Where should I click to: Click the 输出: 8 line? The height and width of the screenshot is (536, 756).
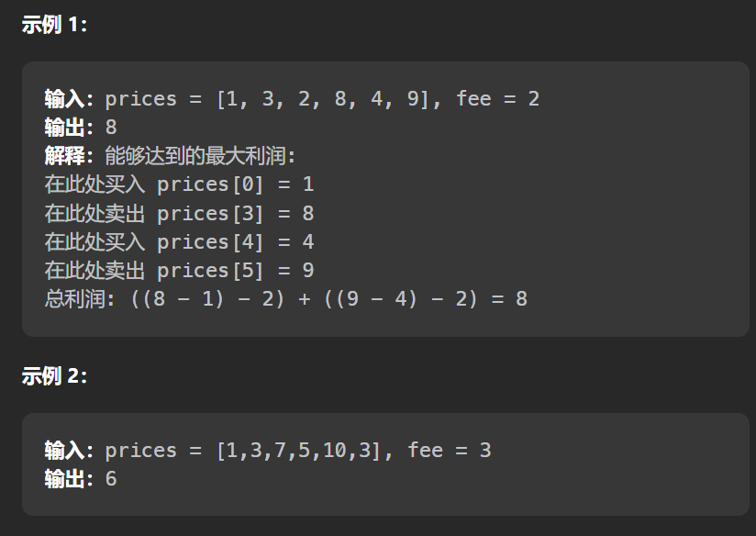click(x=81, y=128)
